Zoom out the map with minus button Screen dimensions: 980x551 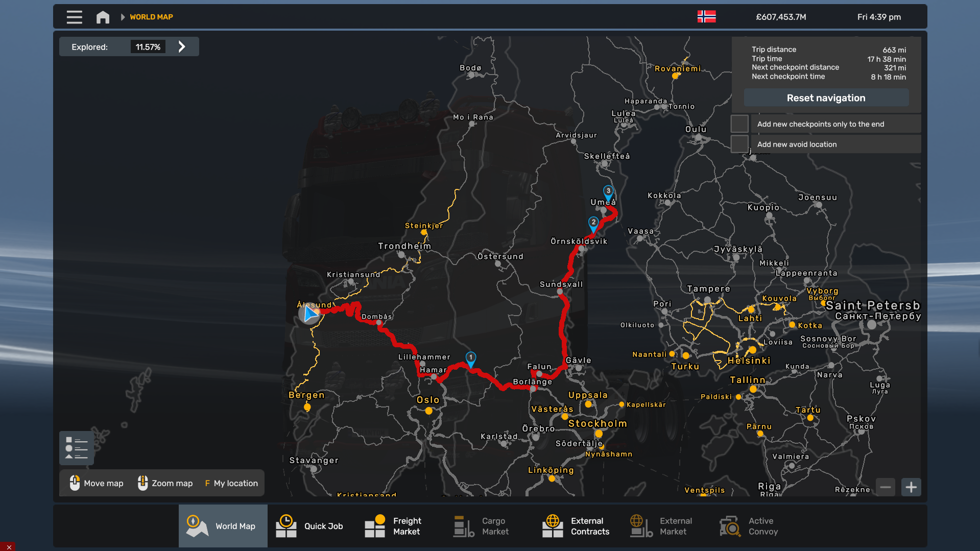886,487
